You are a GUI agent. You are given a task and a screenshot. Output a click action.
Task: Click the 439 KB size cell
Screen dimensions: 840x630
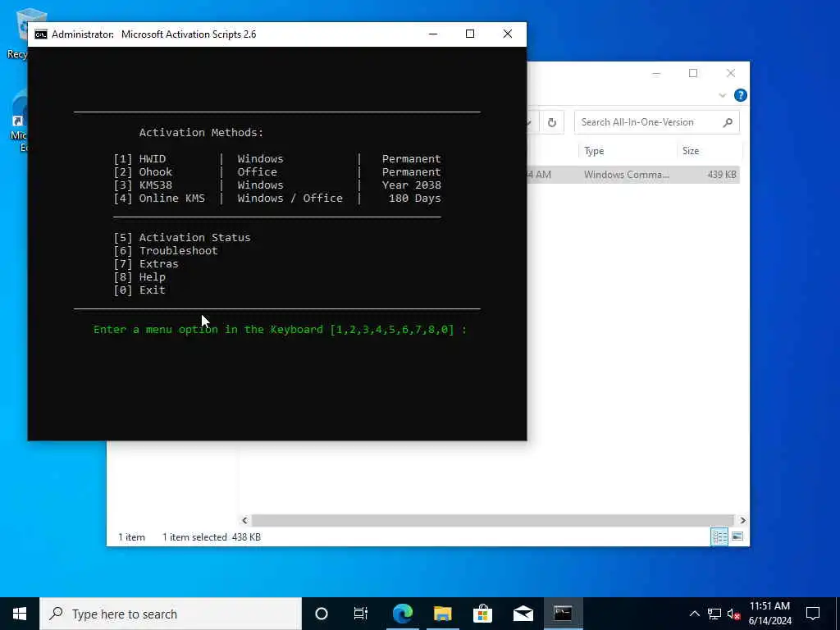click(x=722, y=175)
